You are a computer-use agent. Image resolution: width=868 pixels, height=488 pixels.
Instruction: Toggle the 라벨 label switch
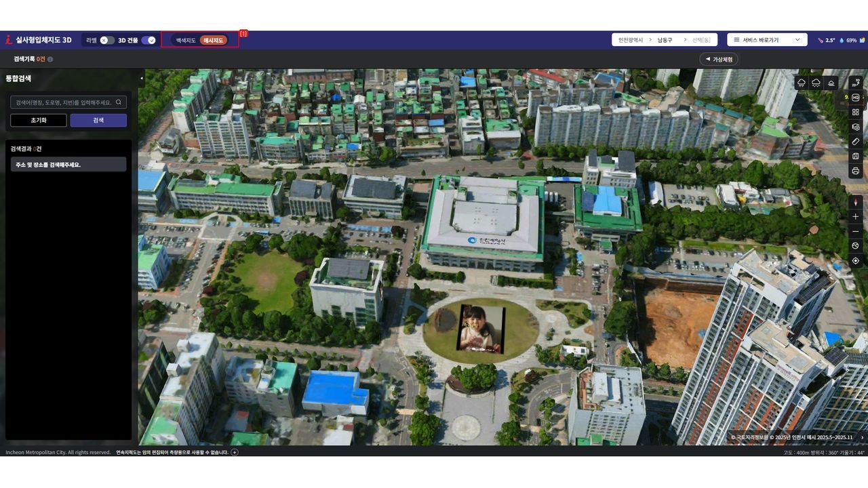[x=107, y=40]
